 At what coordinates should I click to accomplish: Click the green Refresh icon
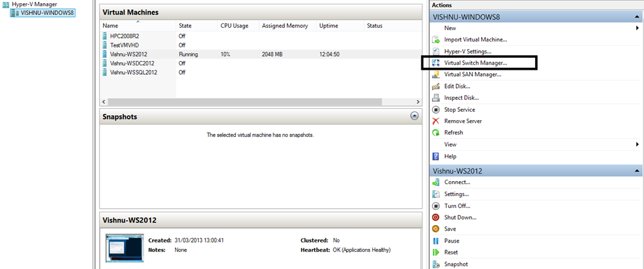436,133
